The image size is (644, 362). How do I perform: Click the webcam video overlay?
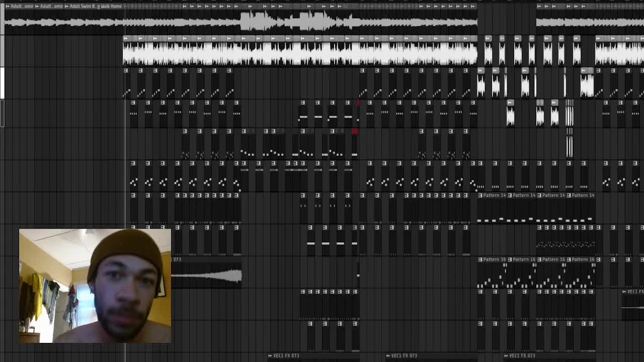pyautogui.click(x=95, y=286)
